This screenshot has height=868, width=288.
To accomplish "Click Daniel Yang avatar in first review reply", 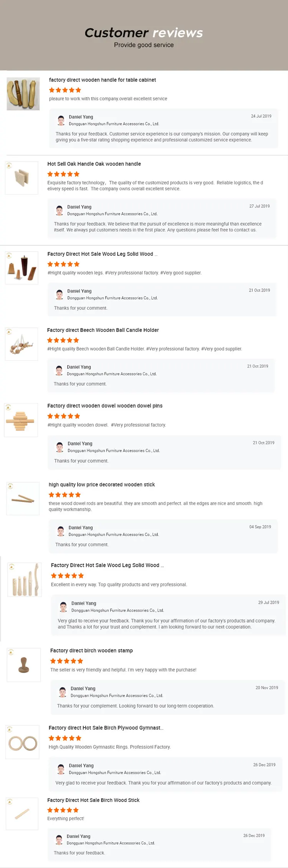I will pyautogui.click(x=61, y=120).
